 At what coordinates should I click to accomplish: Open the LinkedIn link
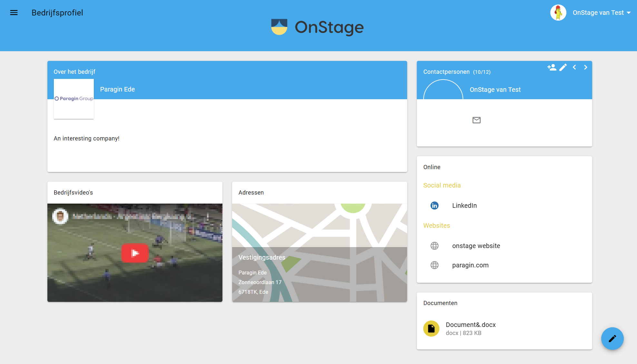pyautogui.click(x=464, y=206)
